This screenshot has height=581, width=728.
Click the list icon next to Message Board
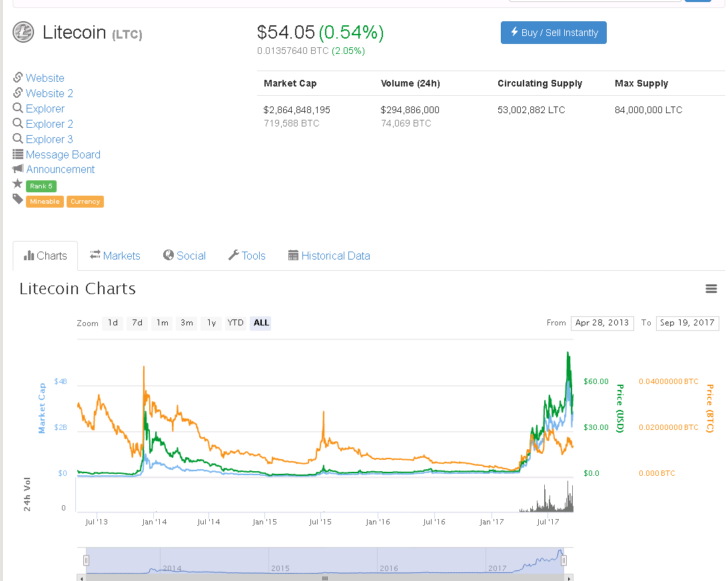(x=17, y=154)
